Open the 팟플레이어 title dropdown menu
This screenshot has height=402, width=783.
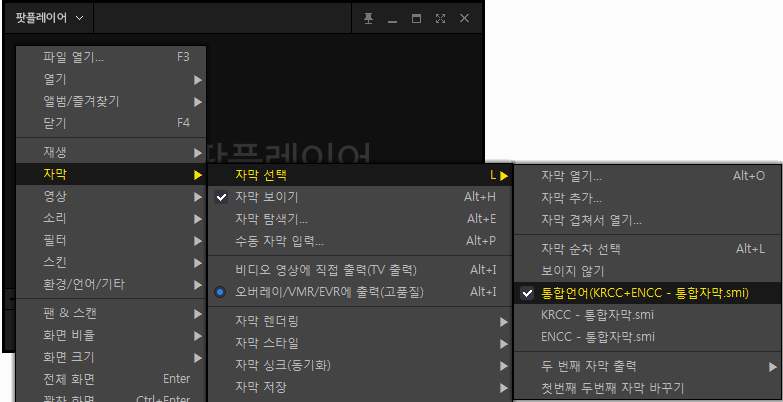click(x=50, y=18)
